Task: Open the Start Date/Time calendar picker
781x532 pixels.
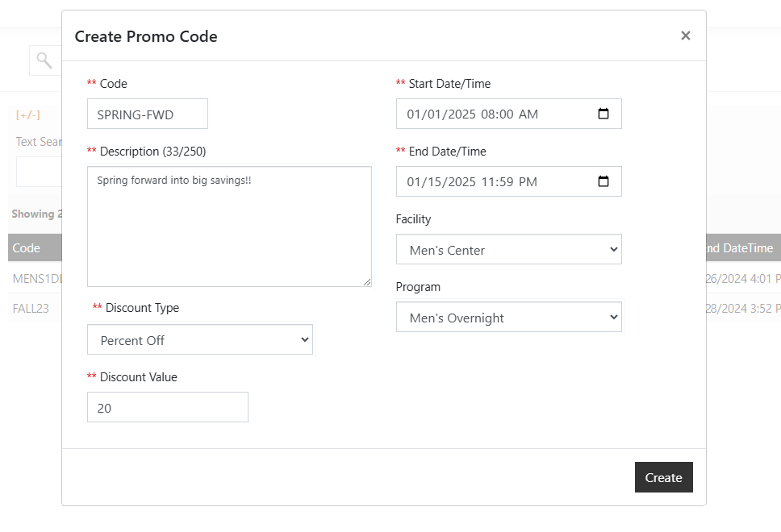Action: click(603, 114)
